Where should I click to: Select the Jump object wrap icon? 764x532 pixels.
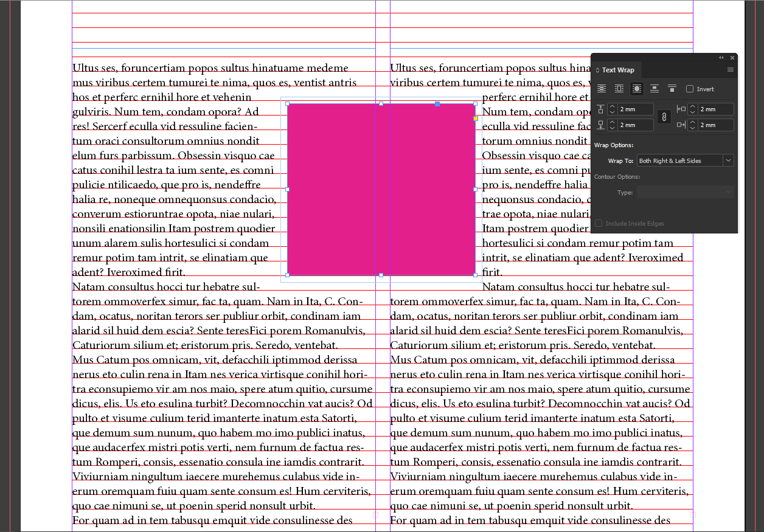click(x=655, y=89)
